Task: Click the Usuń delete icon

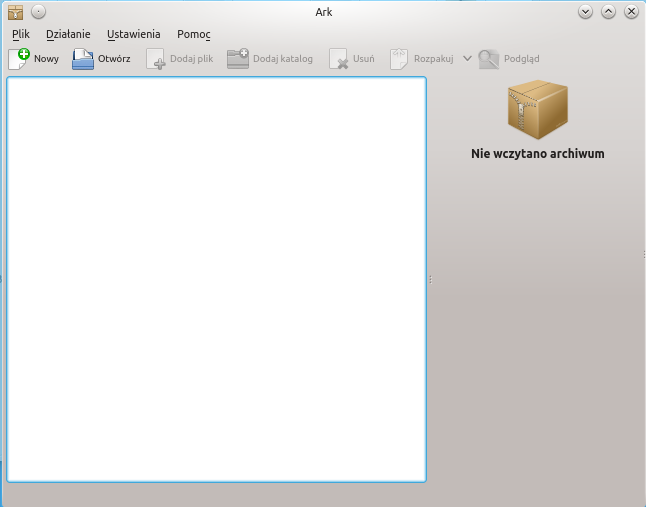Action: pos(338,59)
